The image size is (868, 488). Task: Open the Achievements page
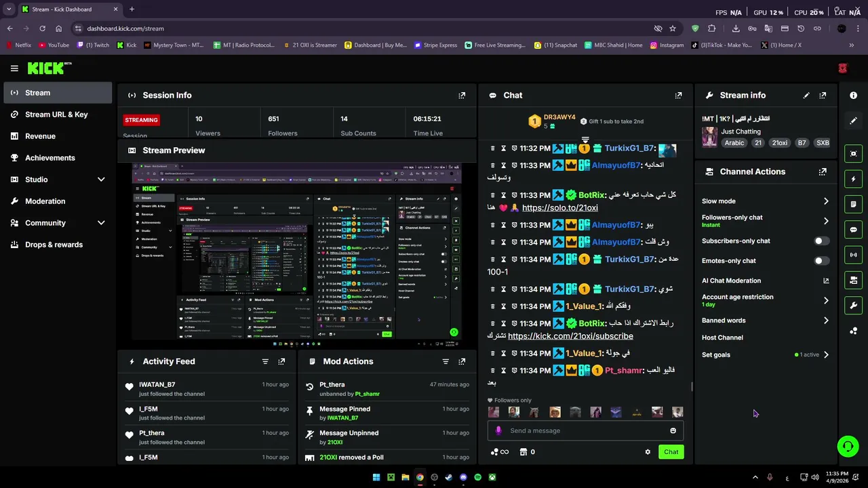[58, 158]
